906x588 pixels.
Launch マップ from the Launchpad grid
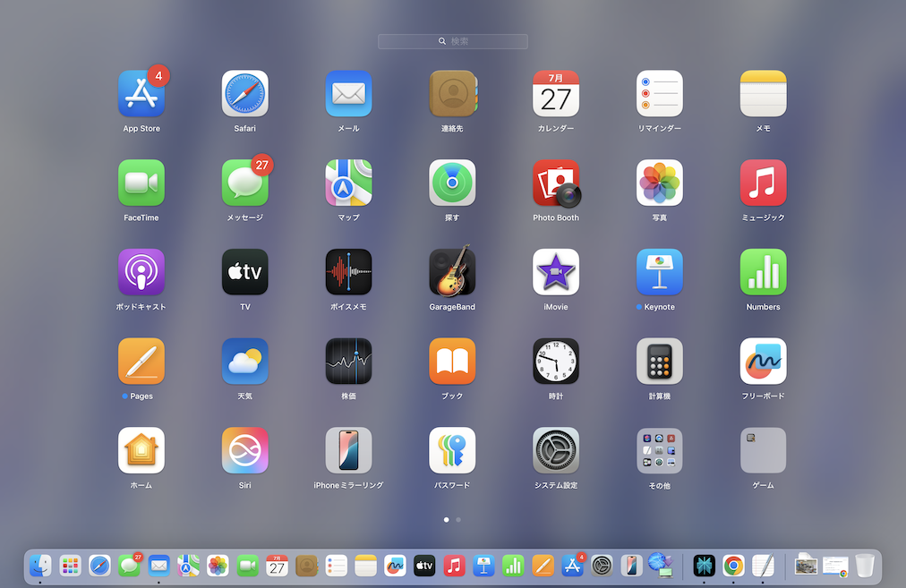coord(348,183)
